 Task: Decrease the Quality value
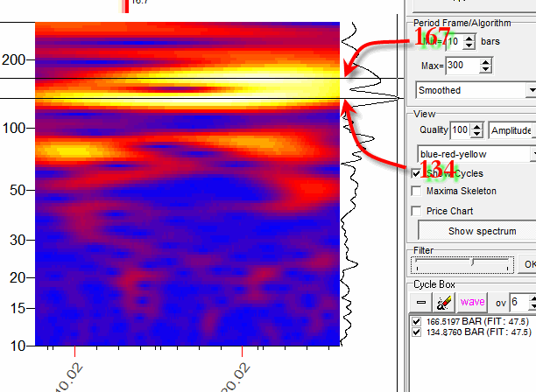point(476,134)
